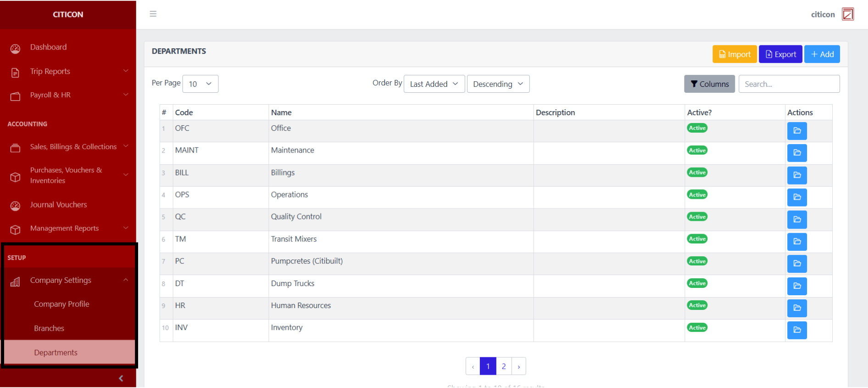The width and height of the screenshot is (868, 388).
Task: Open Branches in the Setup menu
Action: tap(49, 328)
